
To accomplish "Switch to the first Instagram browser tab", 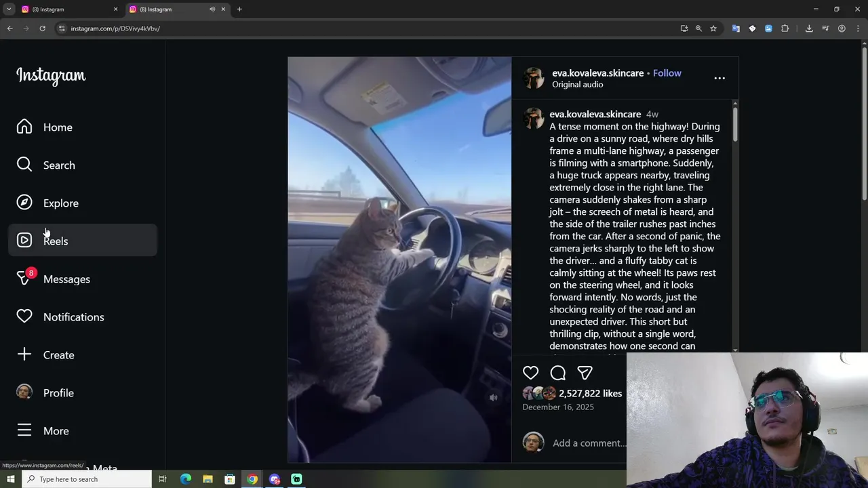I will pyautogui.click(x=68, y=9).
